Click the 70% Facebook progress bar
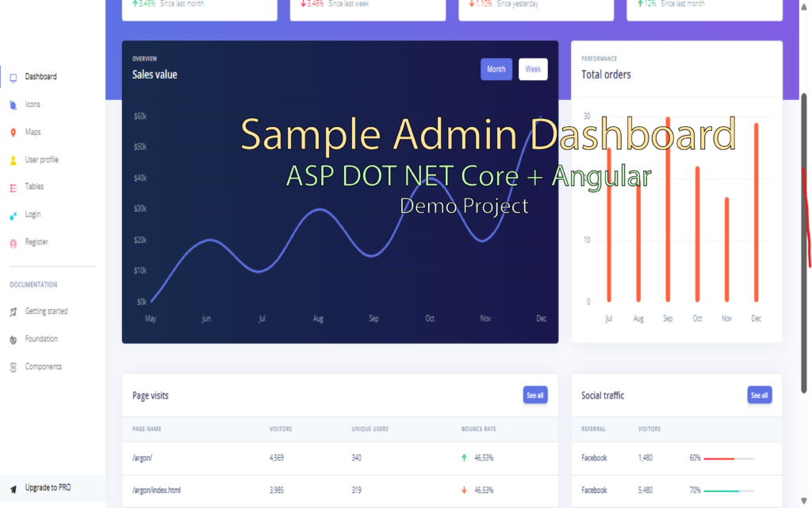Viewport: 812px width, 508px height. click(x=729, y=491)
